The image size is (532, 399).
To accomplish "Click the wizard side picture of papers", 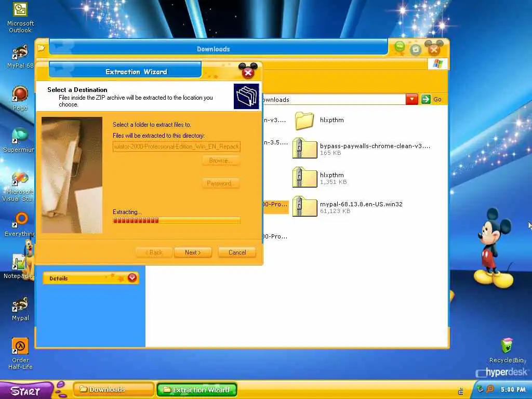I will tap(72, 175).
